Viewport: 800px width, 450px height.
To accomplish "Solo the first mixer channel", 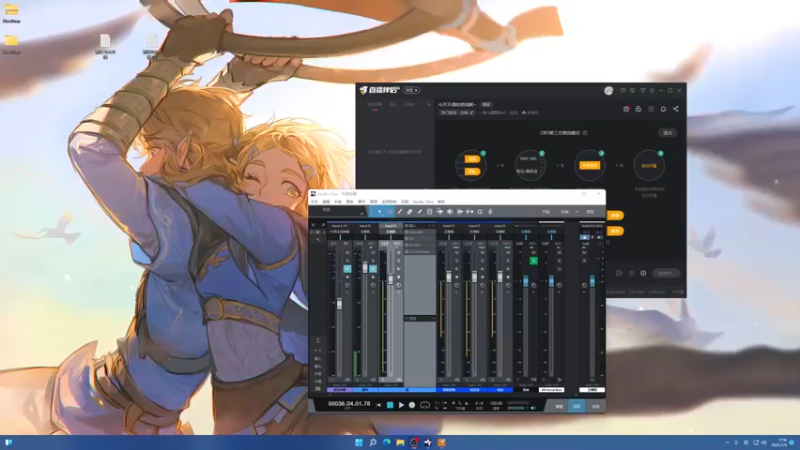I will click(347, 260).
